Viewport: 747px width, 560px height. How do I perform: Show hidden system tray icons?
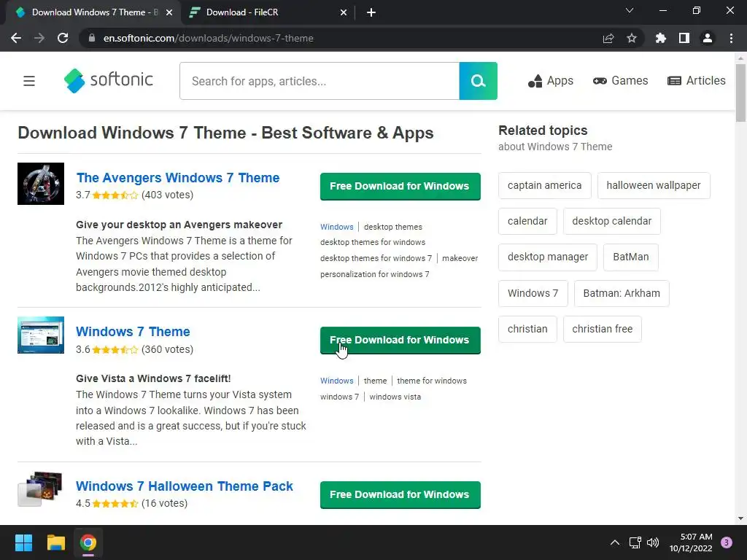click(615, 542)
